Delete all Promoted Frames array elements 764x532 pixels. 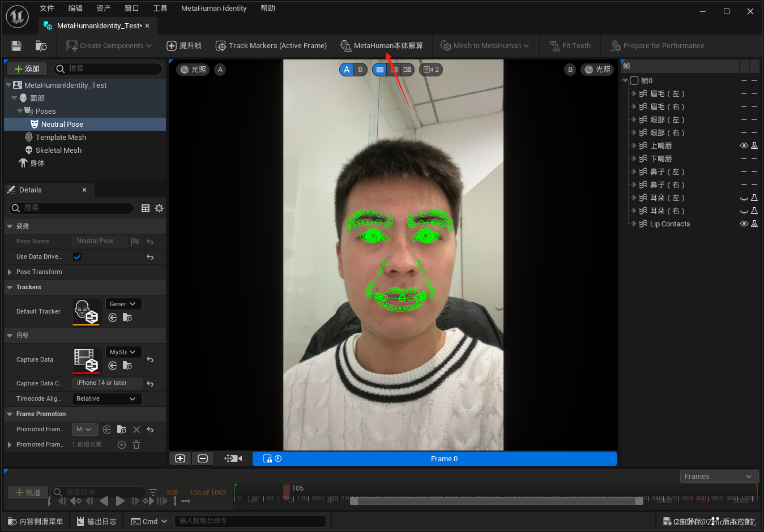coord(136,445)
